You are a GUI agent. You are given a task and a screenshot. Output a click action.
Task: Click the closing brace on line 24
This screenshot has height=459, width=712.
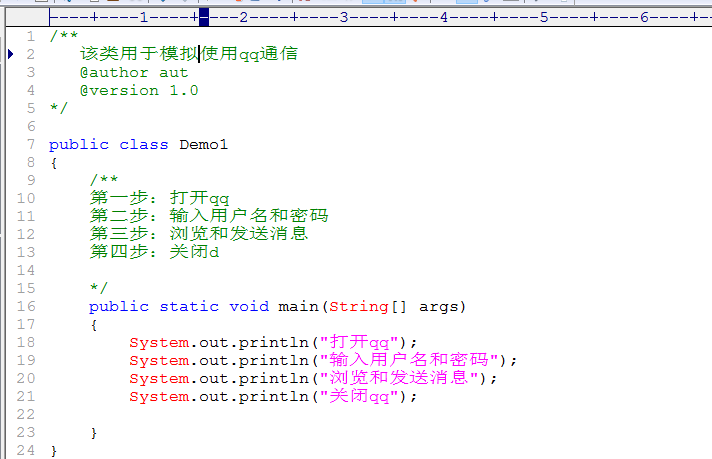pos(54,451)
